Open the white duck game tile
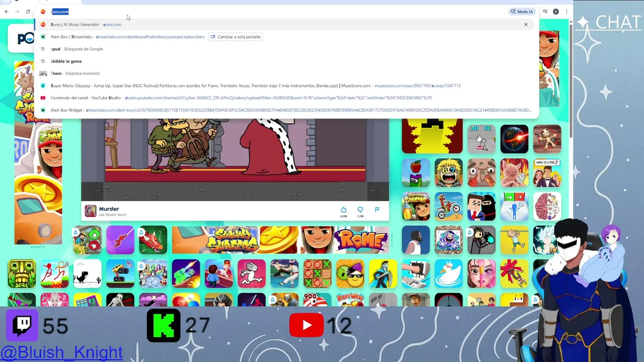Screen dimensions: 644x362 coord(449,274)
